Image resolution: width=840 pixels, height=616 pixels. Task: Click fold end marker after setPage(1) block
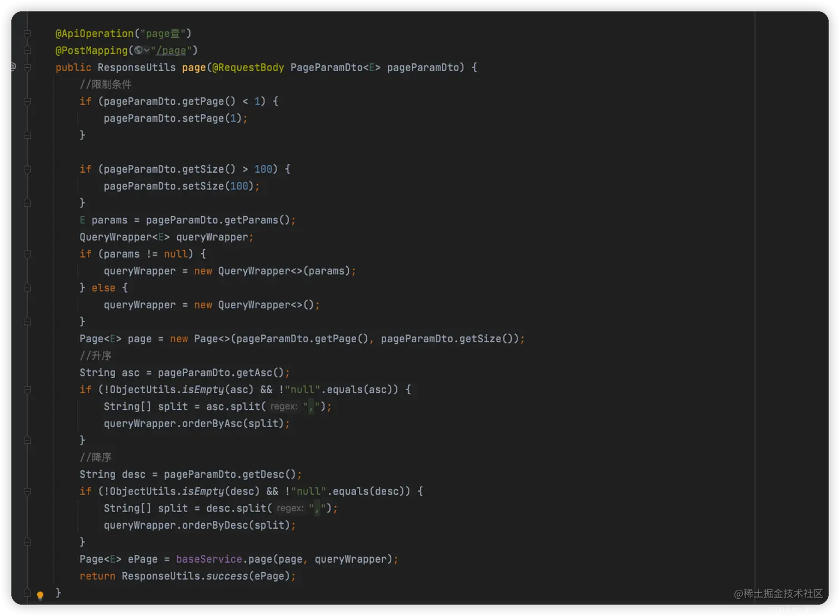[x=27, y=135]
